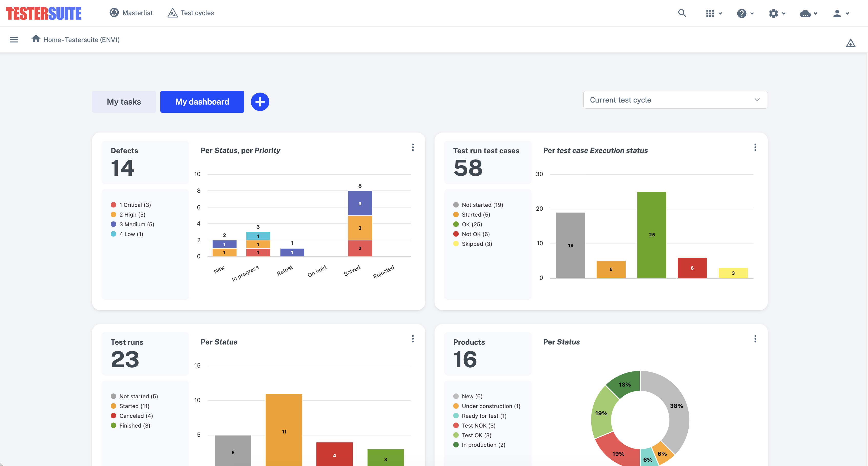
Task: Click the green OK bar labeled 25
Action: point(651,235)
